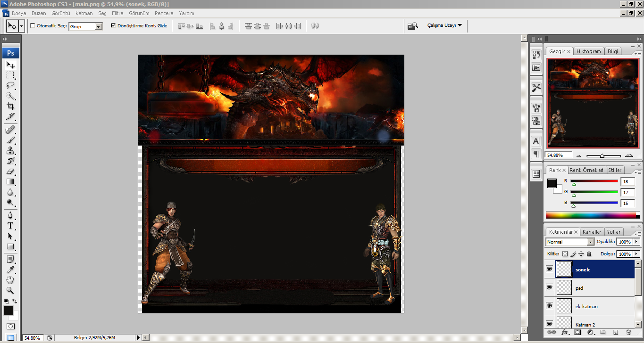The width and height of the screenshot is (644, 343).
Task: Delete layer with the trash icon
Action: [x=628, y=333]
